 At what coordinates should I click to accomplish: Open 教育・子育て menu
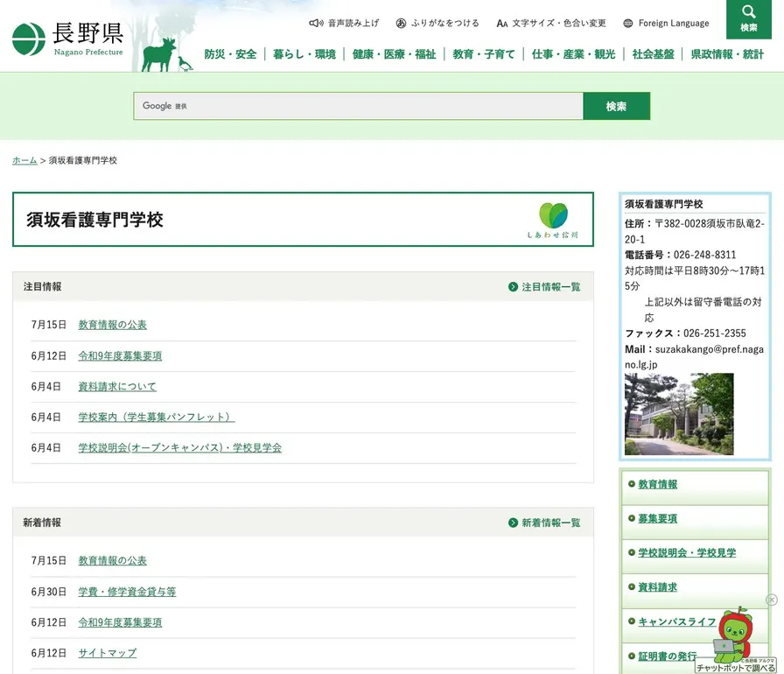click(484, 54)
